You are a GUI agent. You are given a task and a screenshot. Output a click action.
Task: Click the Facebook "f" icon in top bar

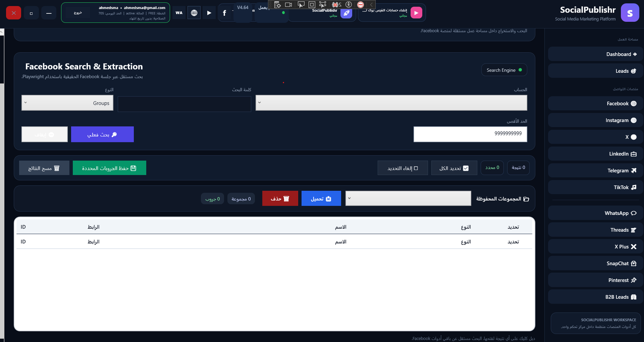[225, 13]
